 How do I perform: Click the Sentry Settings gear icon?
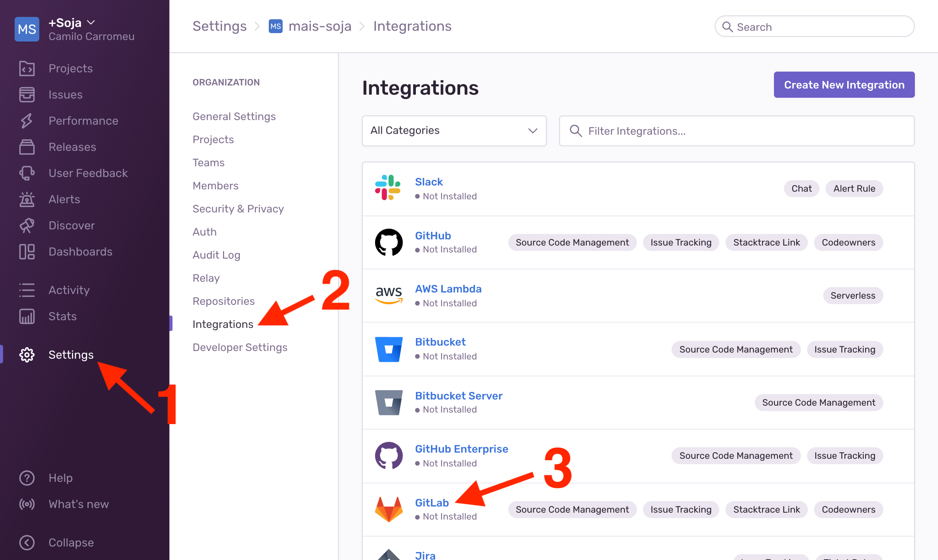(27, 354)
